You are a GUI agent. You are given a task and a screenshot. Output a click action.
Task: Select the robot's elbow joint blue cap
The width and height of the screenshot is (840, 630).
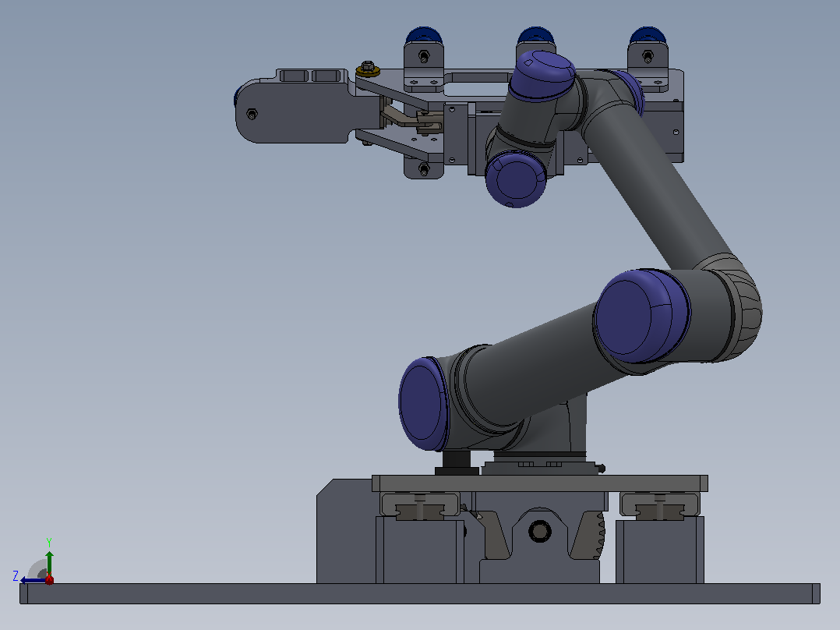642,315
